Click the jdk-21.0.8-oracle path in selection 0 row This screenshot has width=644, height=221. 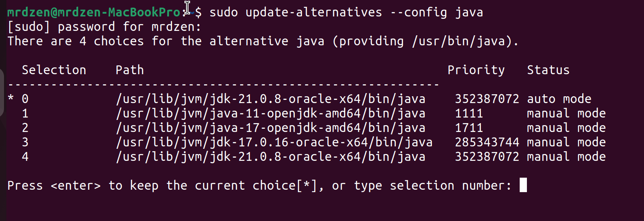coord(271,99)
